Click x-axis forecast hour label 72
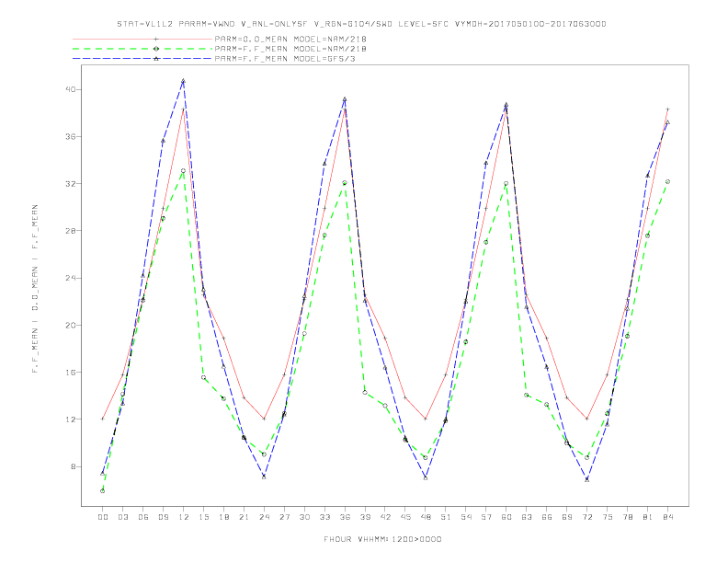Image resolution: width=728 pixels, height=563 pixels. [586, 517]
